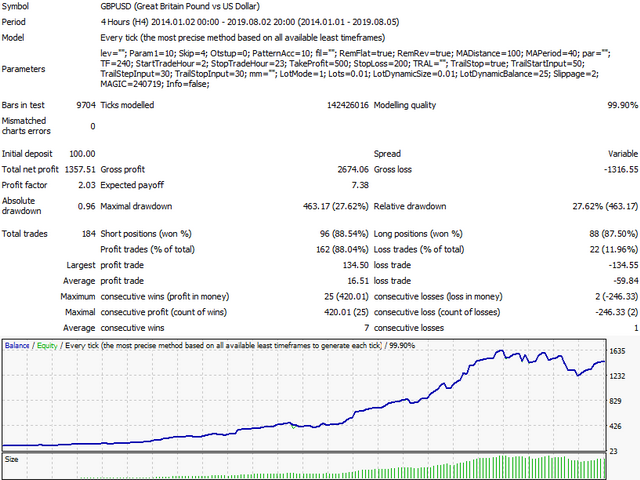Click the Gross loss value -1316.55
The height and width of the screenshot is (480, 640).
[621, 169]
